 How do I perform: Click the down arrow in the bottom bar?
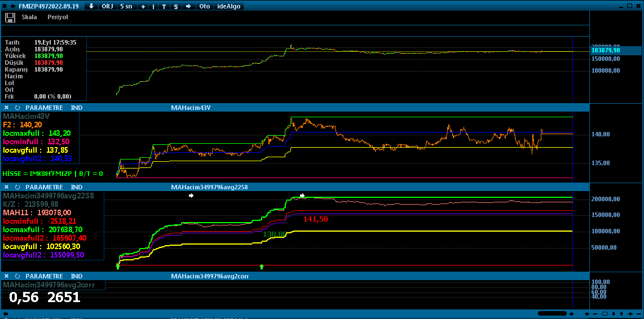pyautogui.click(x=621, y=314)
